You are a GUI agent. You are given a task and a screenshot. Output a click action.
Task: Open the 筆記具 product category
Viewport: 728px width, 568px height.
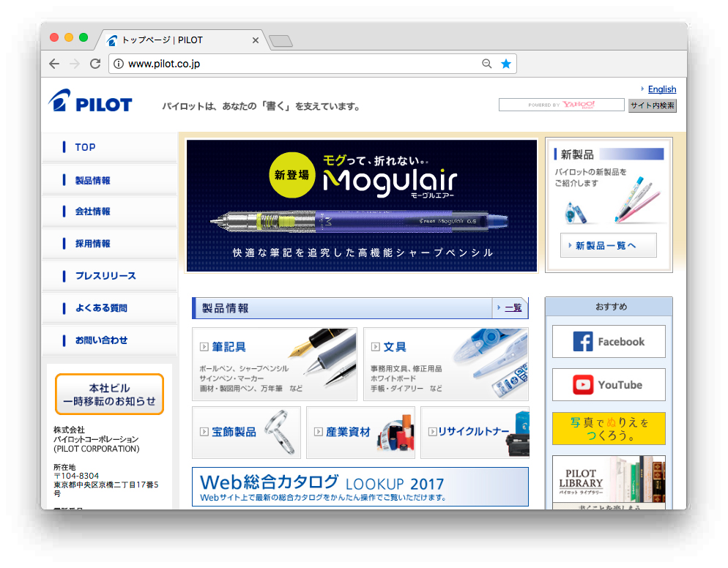pyautogui.click(x=275, y=365)
